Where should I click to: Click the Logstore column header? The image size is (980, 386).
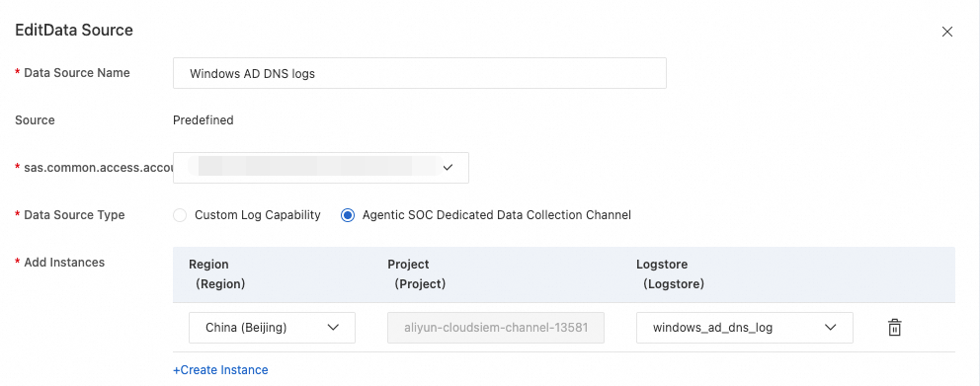(x=670, y=274)
